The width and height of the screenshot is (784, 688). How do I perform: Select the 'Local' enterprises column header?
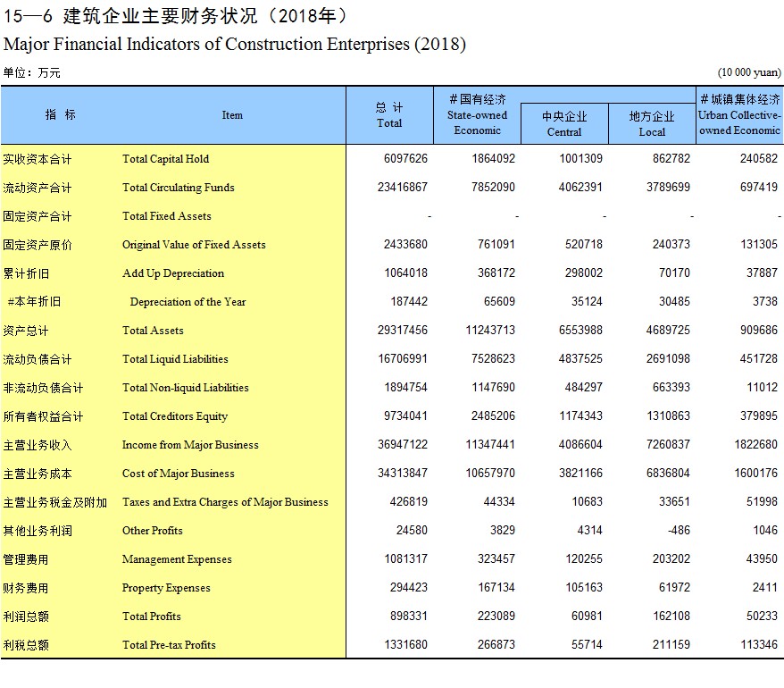(652, 124)
